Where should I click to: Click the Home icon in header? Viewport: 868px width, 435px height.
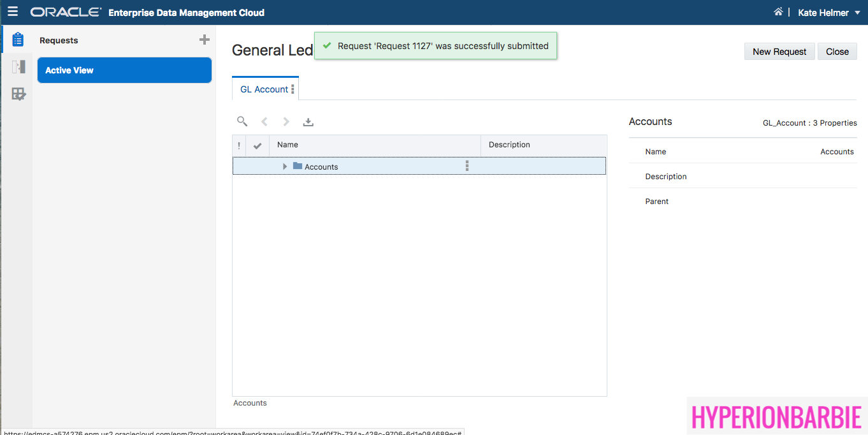point(778,12)
